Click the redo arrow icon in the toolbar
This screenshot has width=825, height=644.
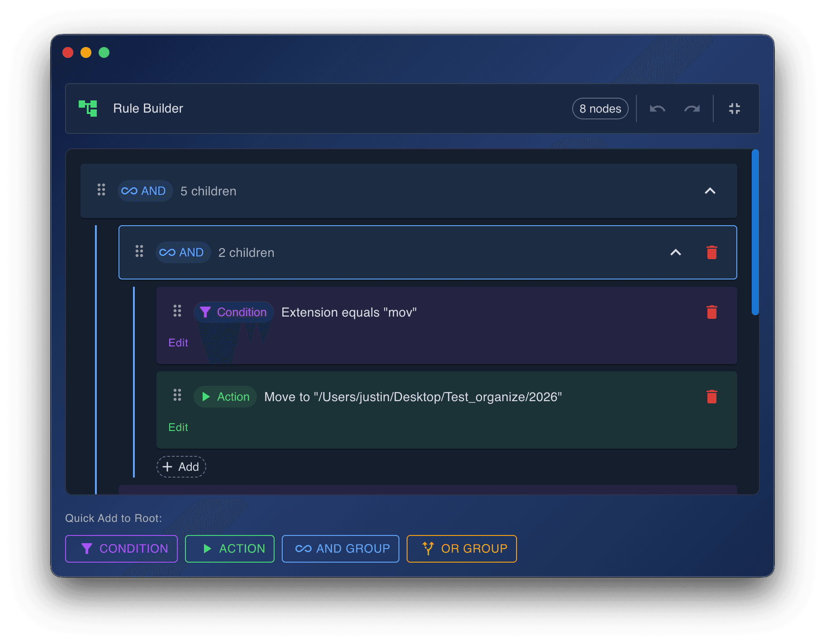(x=691, y=109)
